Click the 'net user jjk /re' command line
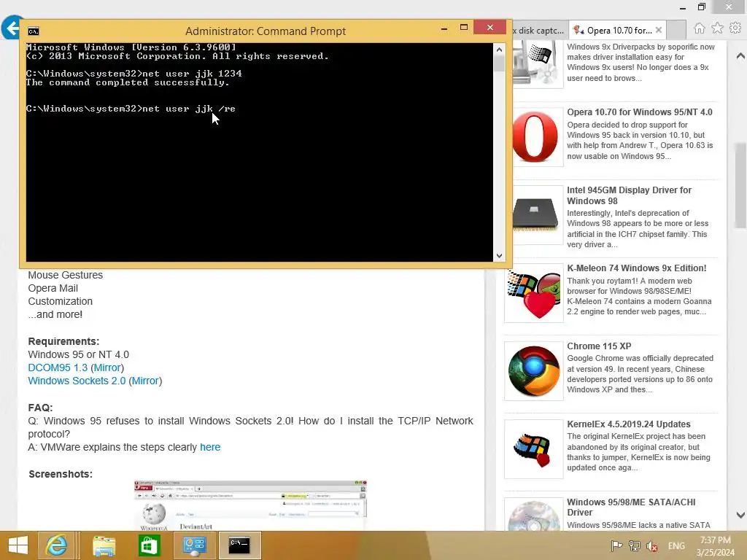747x560 pixels. coord(131,109)
